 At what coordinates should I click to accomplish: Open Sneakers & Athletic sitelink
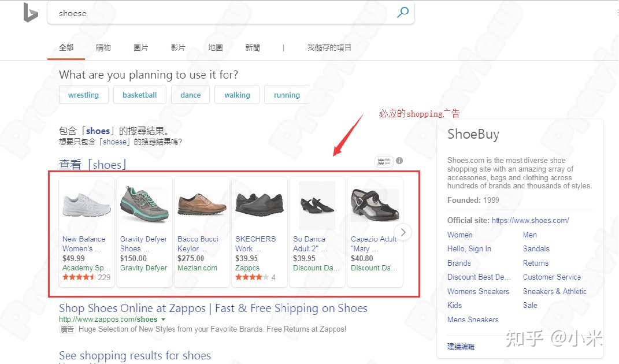tap(555, 291)
